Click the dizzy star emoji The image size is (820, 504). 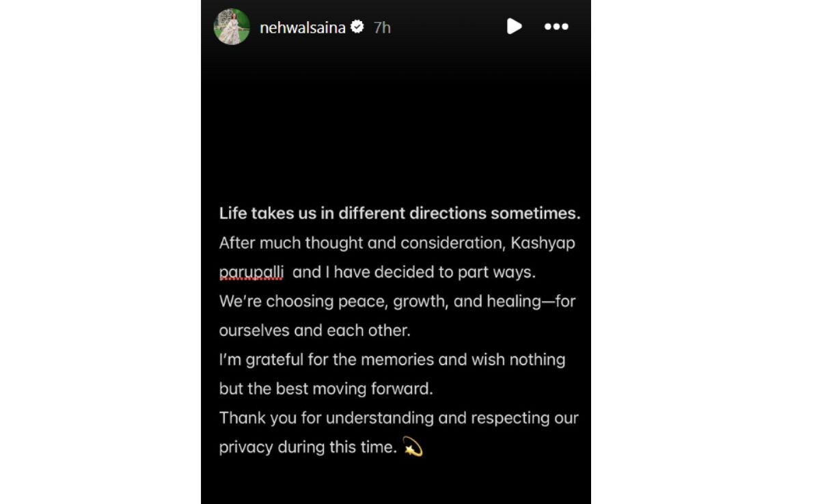tap(413, 447)
